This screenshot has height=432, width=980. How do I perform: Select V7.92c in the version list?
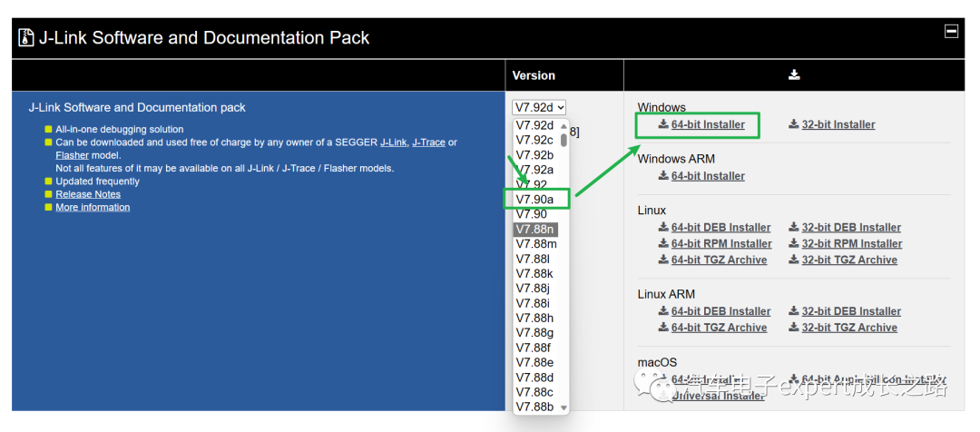535,140
